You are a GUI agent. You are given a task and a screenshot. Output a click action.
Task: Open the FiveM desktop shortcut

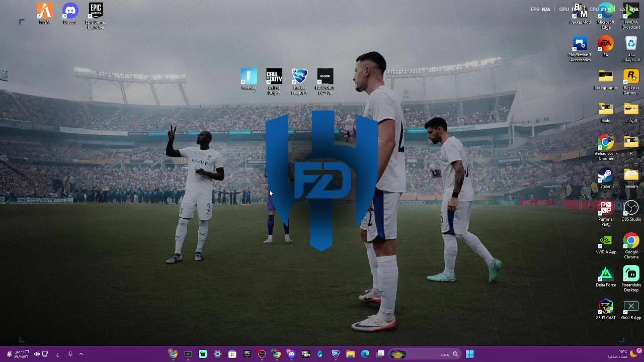pyautogui.click(x=45, y=14)
